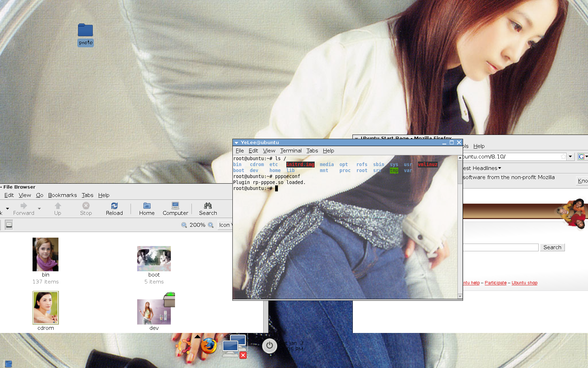Open the terminal Tabs menu
Image resolution: width=588 pixels, height=368 pixels.
tap(312, 151)
